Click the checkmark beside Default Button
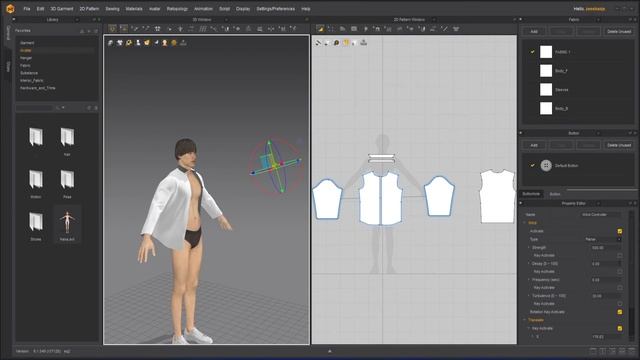This screenshot has height=360, width=640. coord(532,165)
